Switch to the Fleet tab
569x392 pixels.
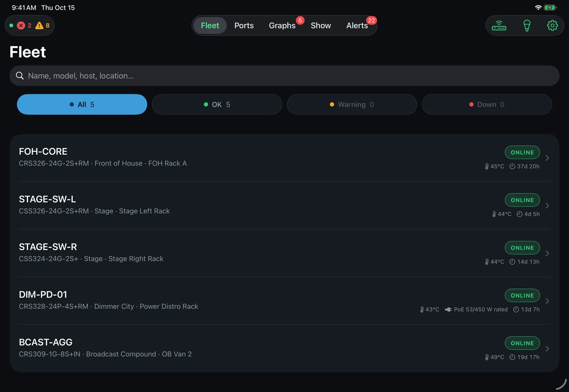coord(210,26)
